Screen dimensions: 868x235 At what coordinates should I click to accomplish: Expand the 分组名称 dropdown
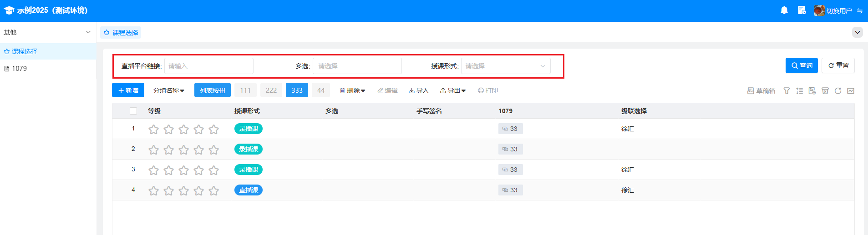[168, 90]
